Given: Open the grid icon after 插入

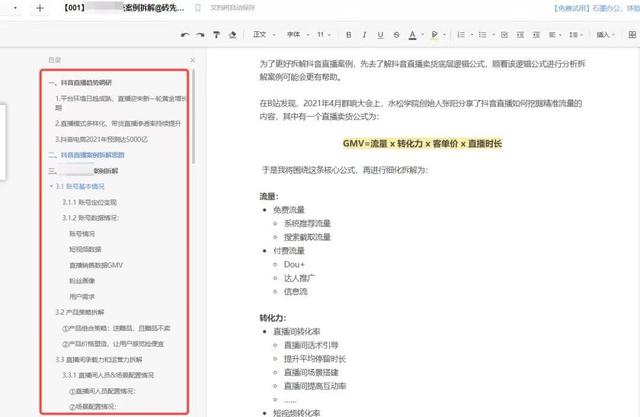Looking at the screenshot, I should pyautogui.click(x=632, y=35).
